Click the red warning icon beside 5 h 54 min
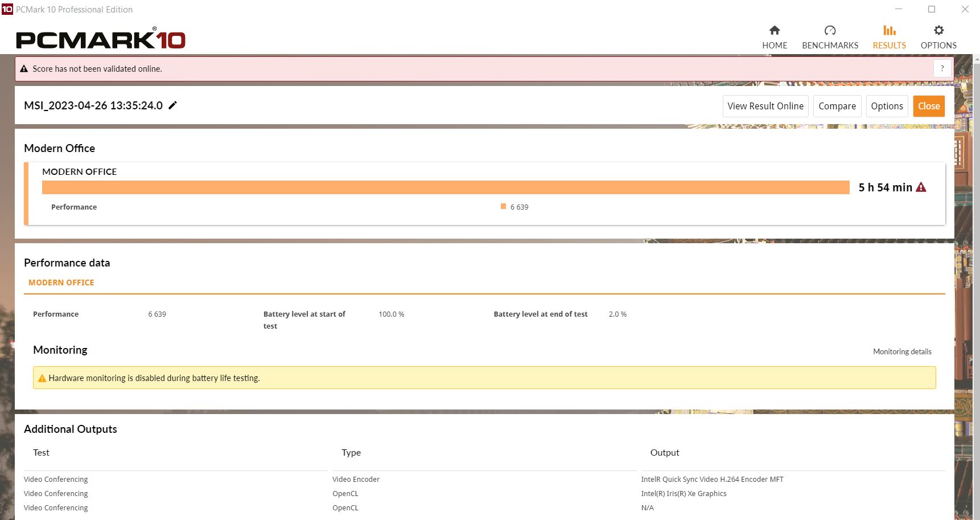 (x=921, y=187)
